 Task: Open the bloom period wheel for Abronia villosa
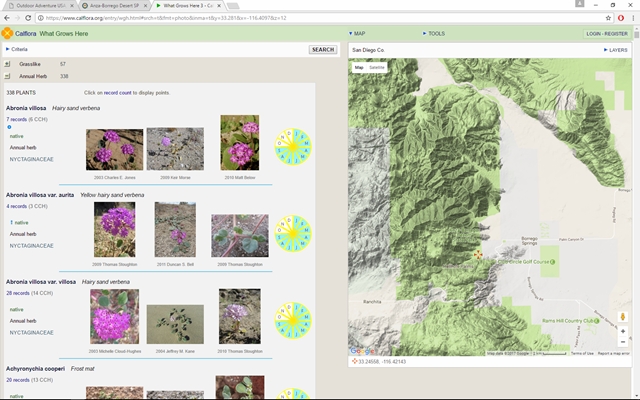293,147
